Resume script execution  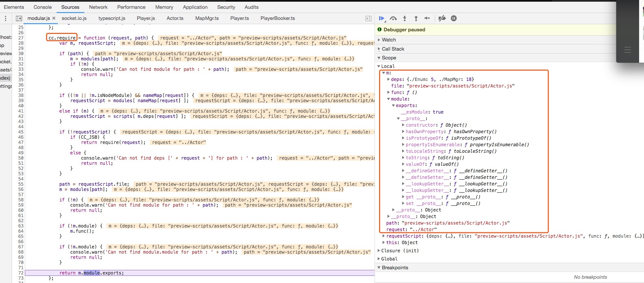(382, 19)
